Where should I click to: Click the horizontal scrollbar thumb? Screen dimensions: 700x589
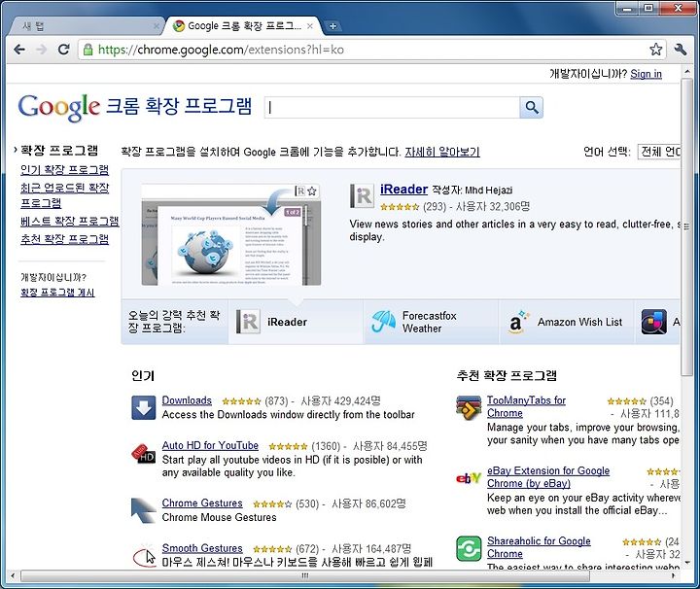tap(305, 575)
